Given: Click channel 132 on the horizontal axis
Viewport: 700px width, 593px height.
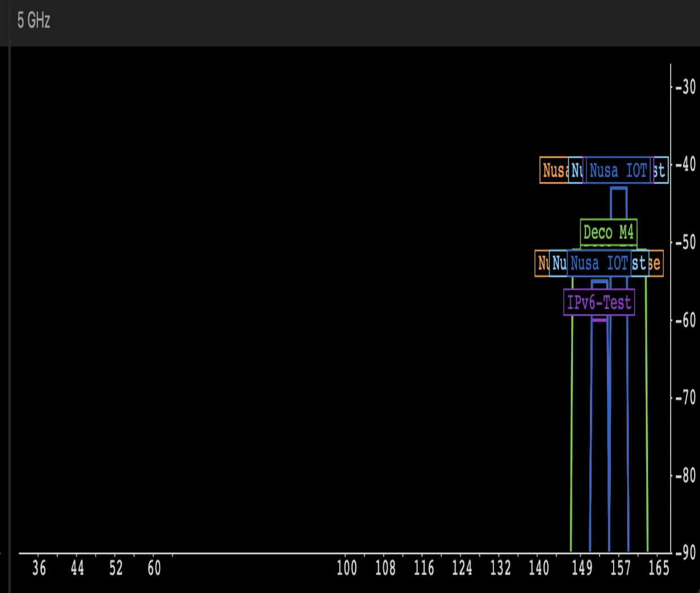Looking at the screenshot, I should coord(500,568).
